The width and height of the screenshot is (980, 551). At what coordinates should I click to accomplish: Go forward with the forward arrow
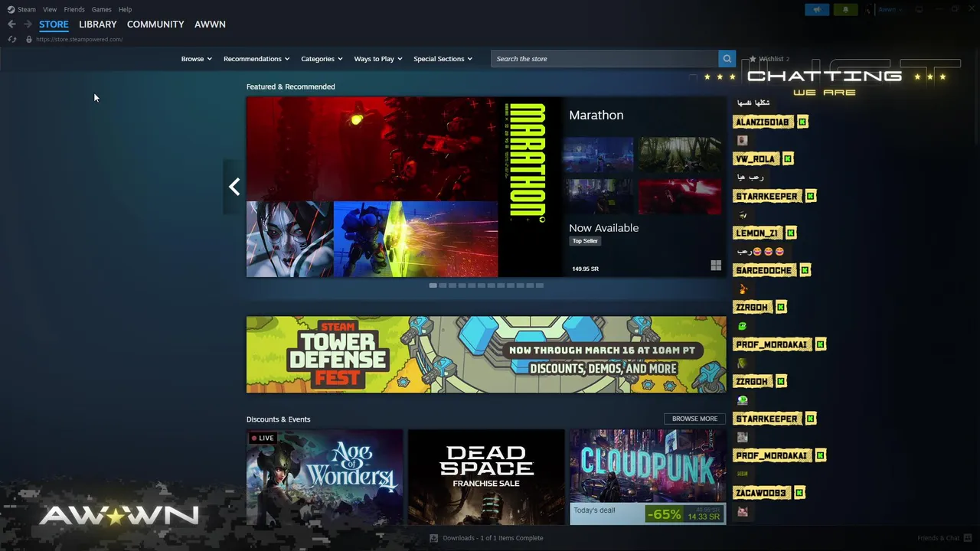point(28,24)
